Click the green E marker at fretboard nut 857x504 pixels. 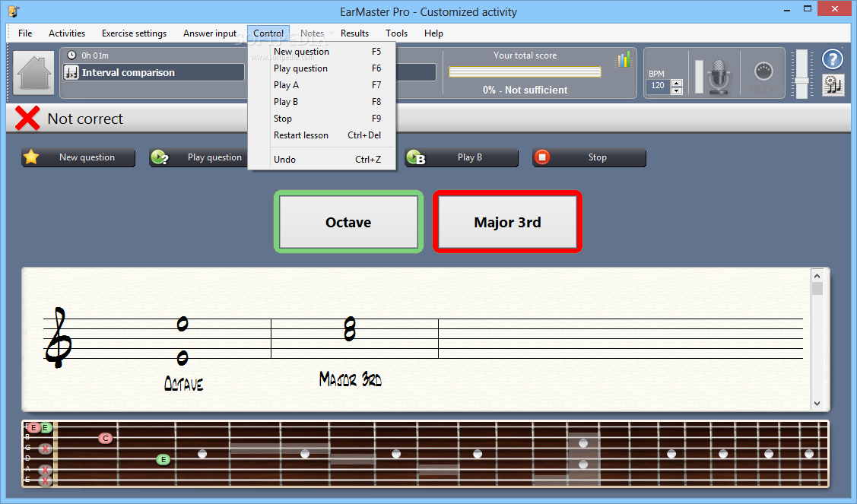(x=46, y=427)
